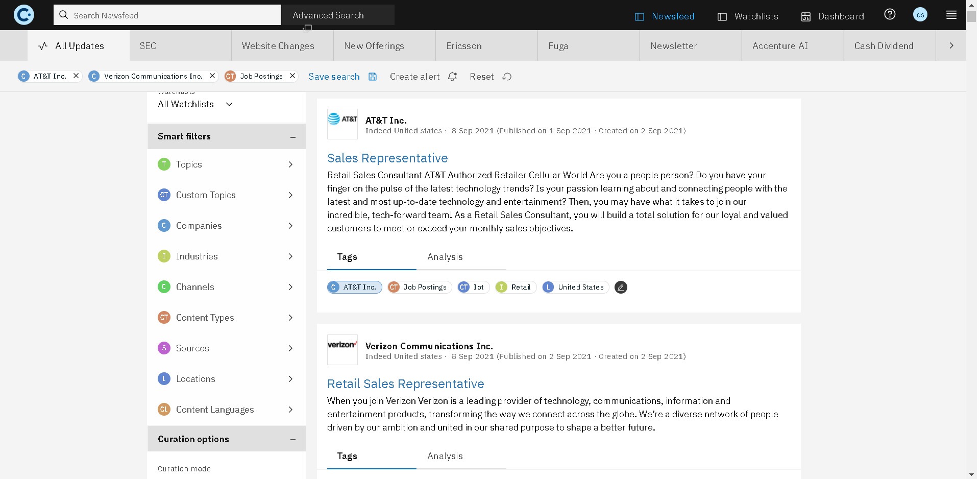Expand the Topics filter chevron
This screenshot has height=479, width=980.
pos(290,164)
